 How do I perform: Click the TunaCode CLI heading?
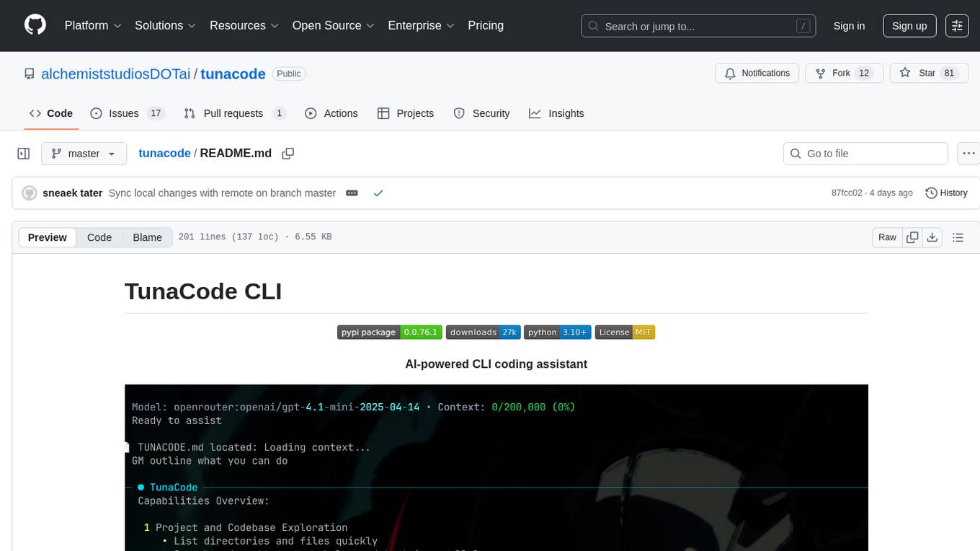203,291
